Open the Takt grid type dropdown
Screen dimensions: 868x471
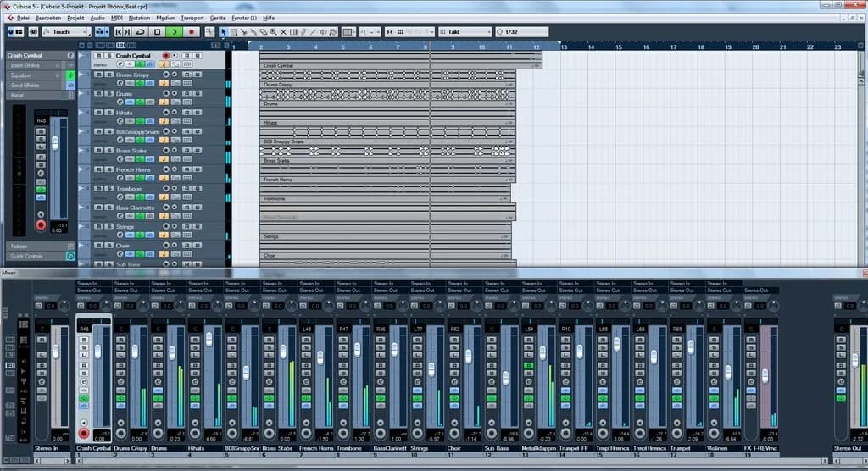(x=465, y=32)
